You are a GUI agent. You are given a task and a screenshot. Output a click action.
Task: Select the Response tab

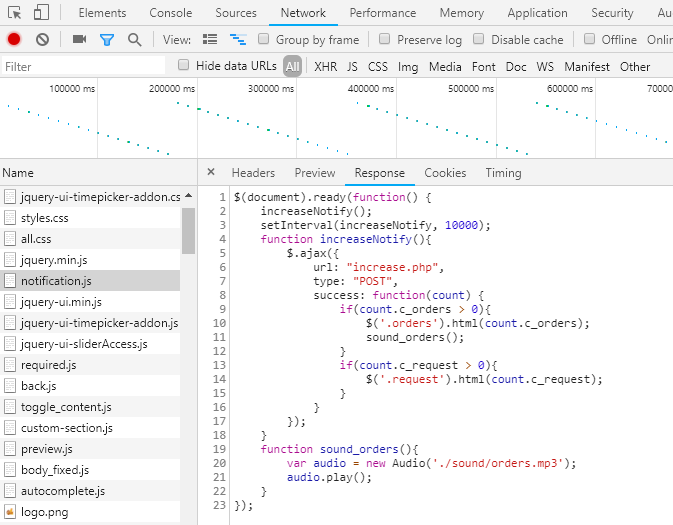pos(379,173)
